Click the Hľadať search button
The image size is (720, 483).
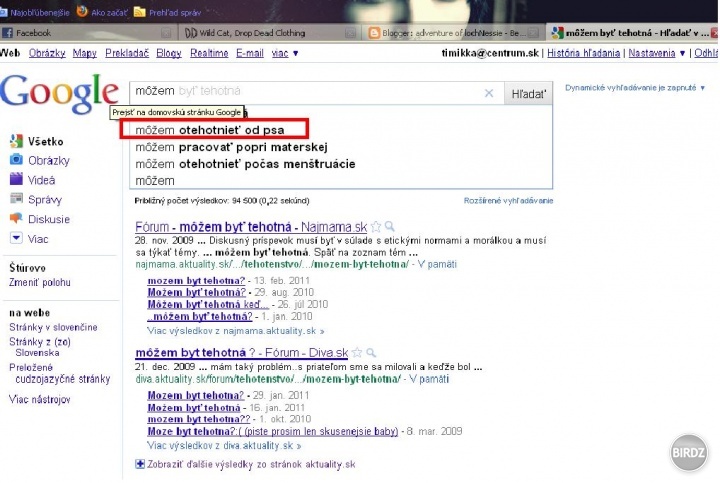pos(529,94)
